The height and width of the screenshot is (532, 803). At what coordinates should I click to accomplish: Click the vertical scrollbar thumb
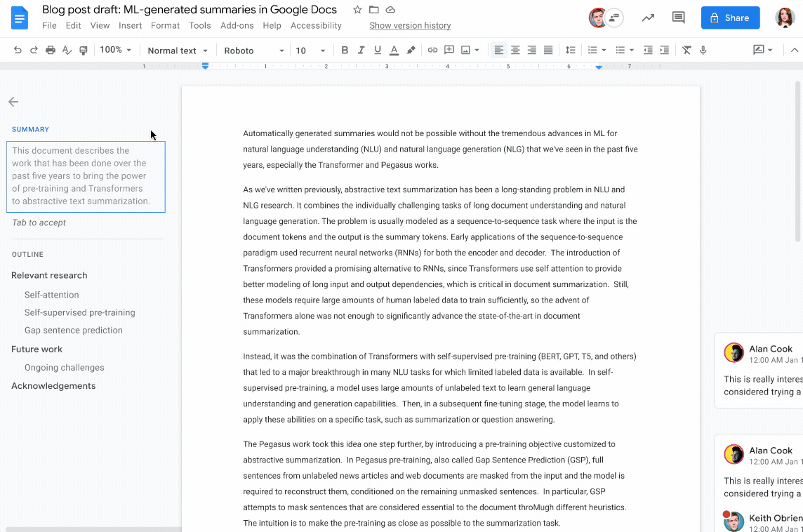coord(797,161)
